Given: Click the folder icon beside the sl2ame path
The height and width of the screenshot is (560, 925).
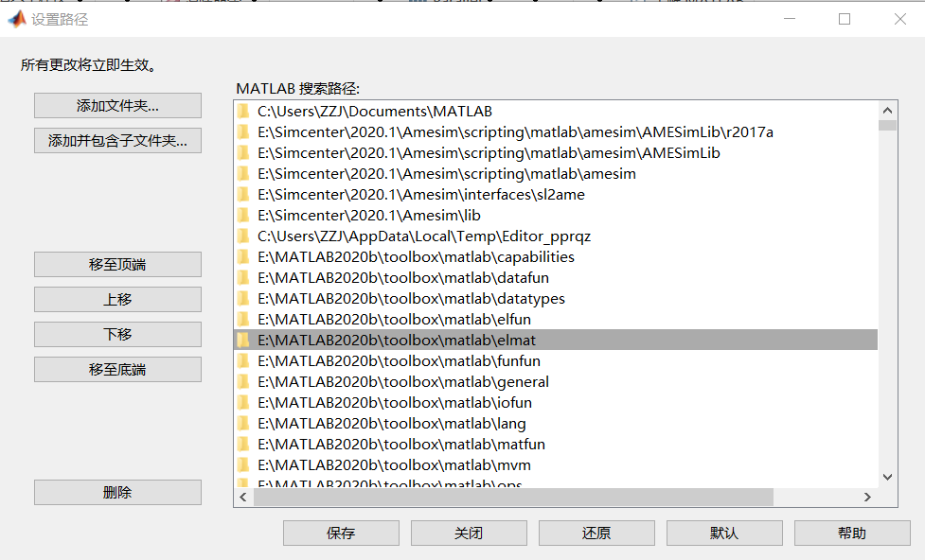Looking at the screenshot, I should [x=243, y=194].
